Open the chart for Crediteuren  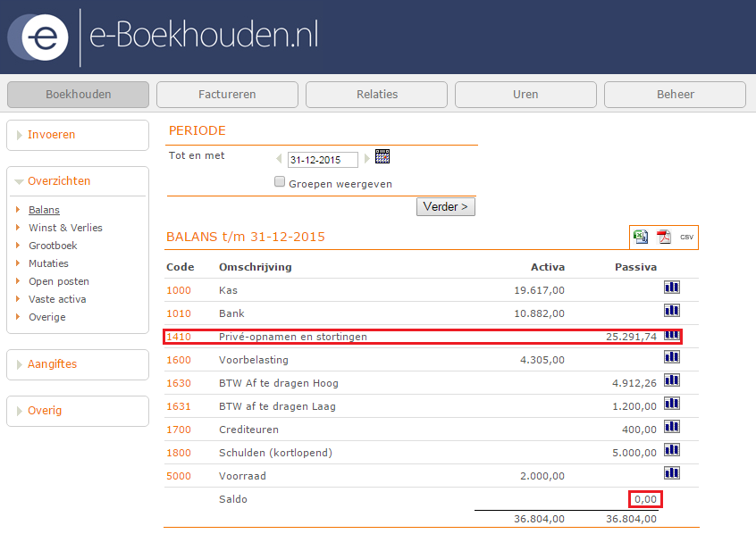pos(671,427)
